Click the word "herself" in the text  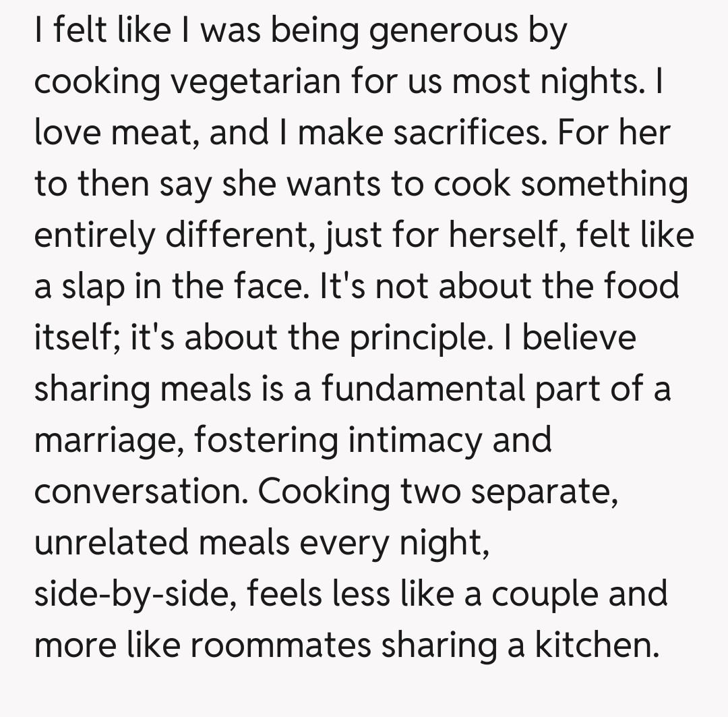504,235
